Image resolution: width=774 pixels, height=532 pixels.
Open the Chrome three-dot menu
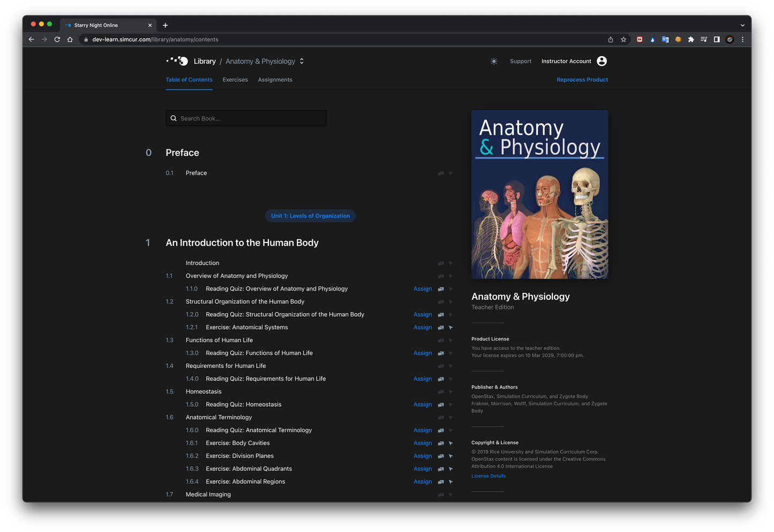click(x=742, y=39)
